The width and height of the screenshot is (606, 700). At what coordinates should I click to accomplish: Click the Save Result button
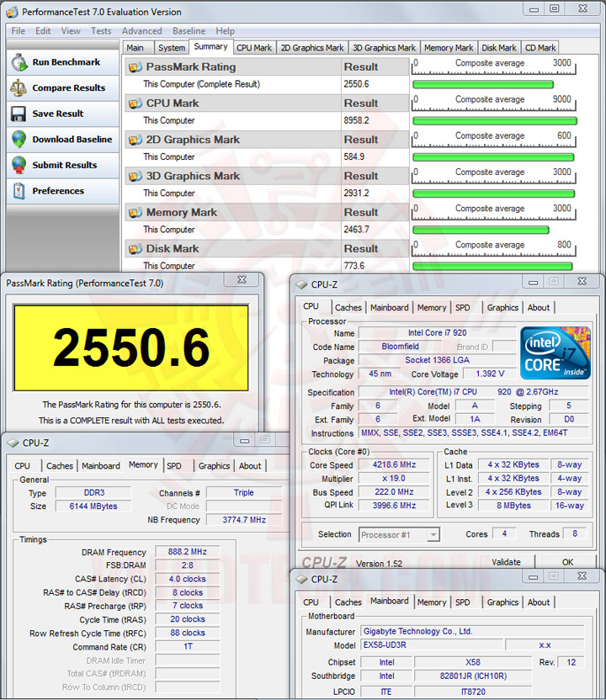point(63,114)
